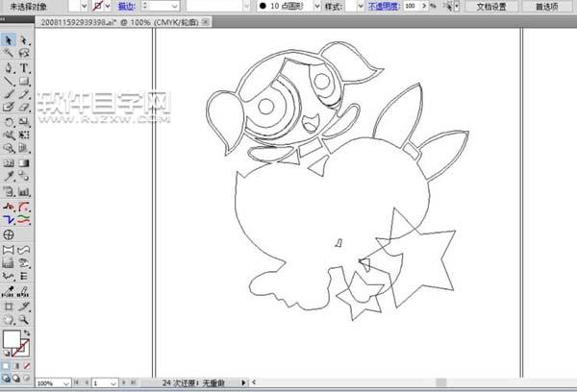Select the Gradient tool

click(x=24, y=163)
